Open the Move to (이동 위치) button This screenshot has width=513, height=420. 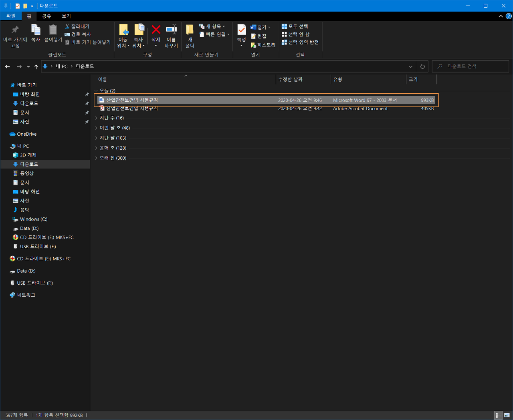[x=123, y=36]
